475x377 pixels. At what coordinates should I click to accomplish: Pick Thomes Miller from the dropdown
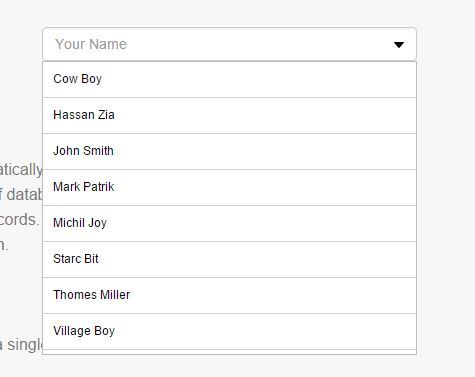[229, 296]
